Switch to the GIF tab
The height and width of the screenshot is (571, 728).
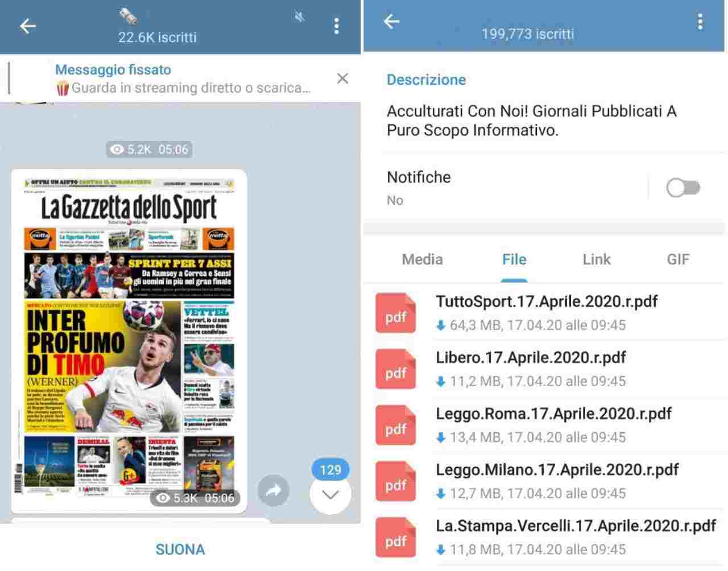[x=678, y=259]
